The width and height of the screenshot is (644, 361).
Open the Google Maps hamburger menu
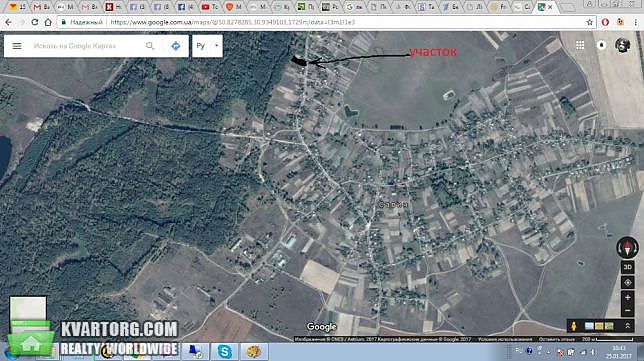[x=17, y=46]
